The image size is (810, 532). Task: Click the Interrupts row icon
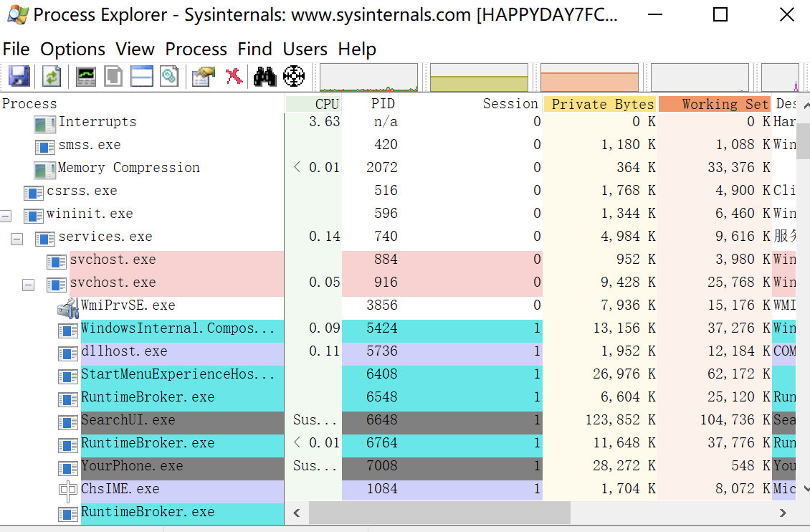pos(45,124)
